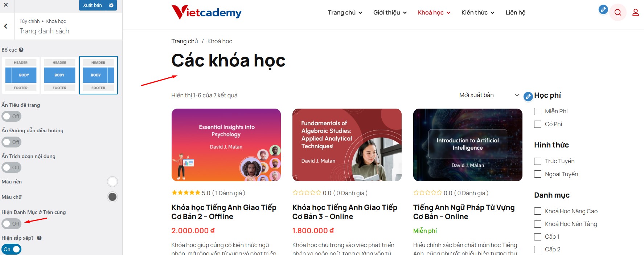
Task: Go back using the left chevron
Action: pos(6,26)
